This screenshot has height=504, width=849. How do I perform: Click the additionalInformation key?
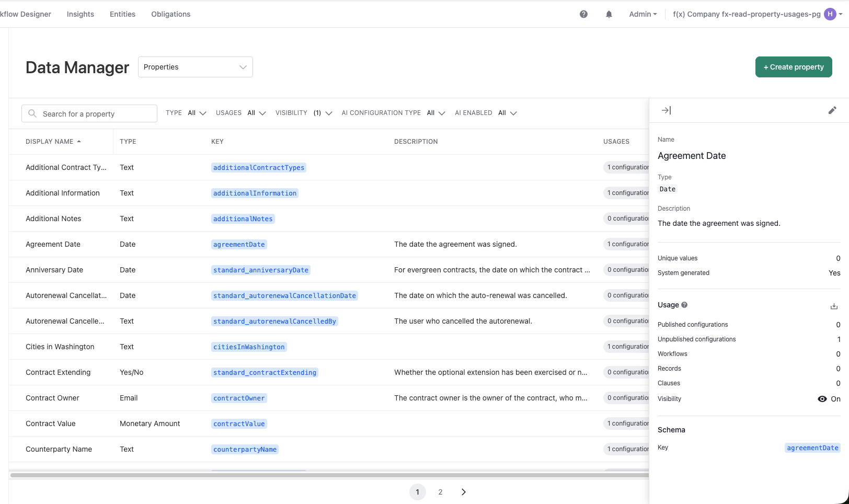coord(255,193)
